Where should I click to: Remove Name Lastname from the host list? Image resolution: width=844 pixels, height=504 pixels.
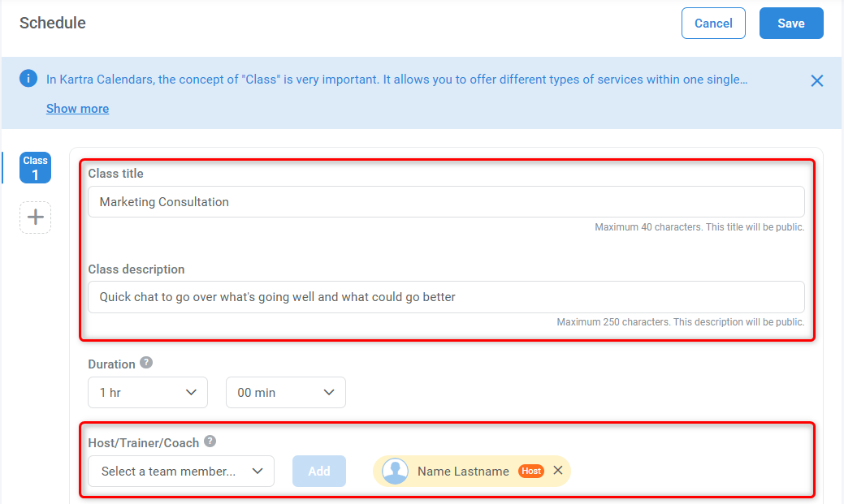[557, 470]
